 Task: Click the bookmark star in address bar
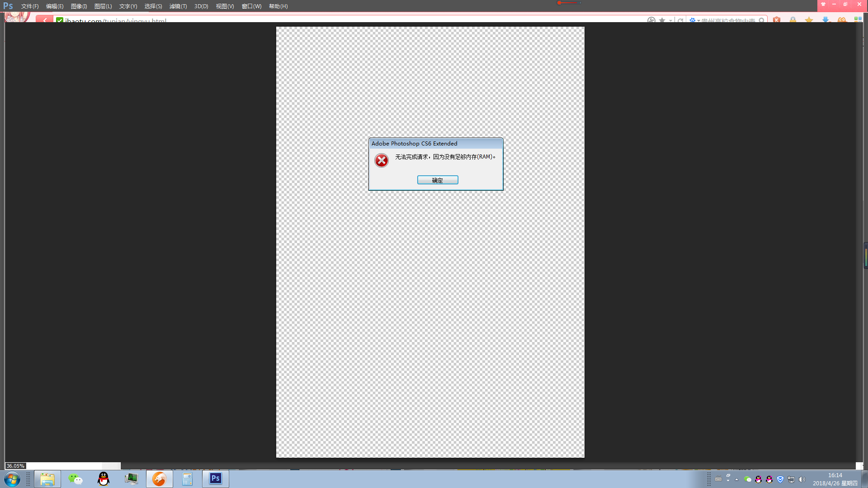tap(662, 20)
